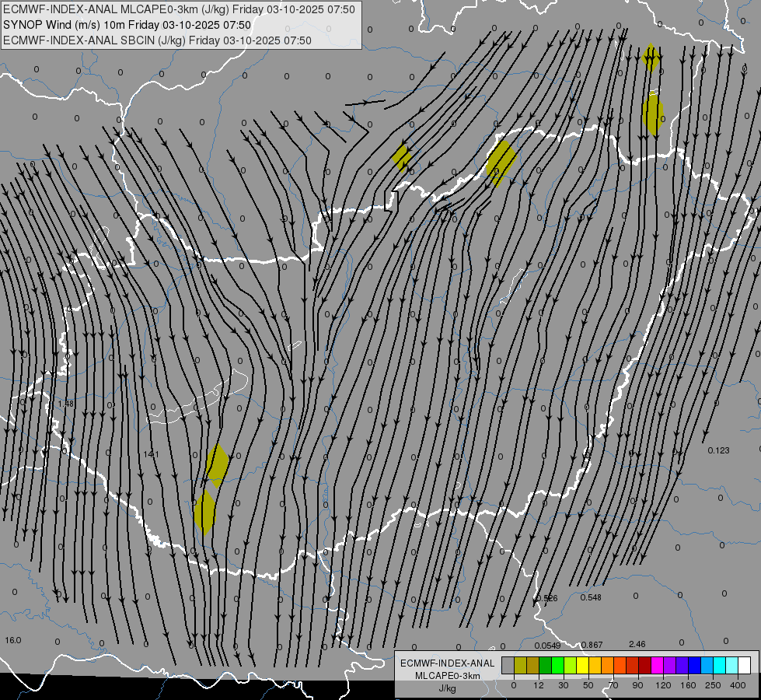Click the map value 0.548
The width and height of the screenshot is (761, 700).
(x=591, y=597)
